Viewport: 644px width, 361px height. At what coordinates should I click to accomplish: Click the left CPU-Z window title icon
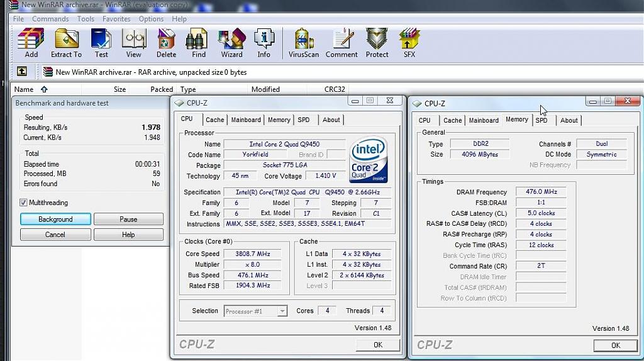179,103
